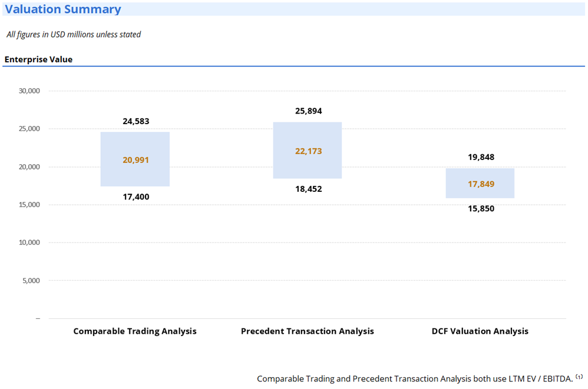This screenshot has height=389, width=588.
Task: Click the 24,583 high value label
Action: coord(136,121)
